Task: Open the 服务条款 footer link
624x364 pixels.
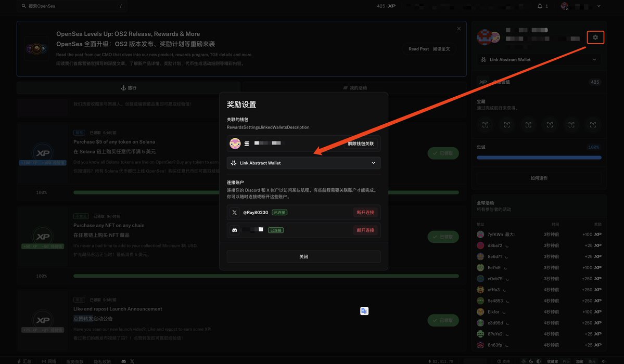Action: click(75, 361)
